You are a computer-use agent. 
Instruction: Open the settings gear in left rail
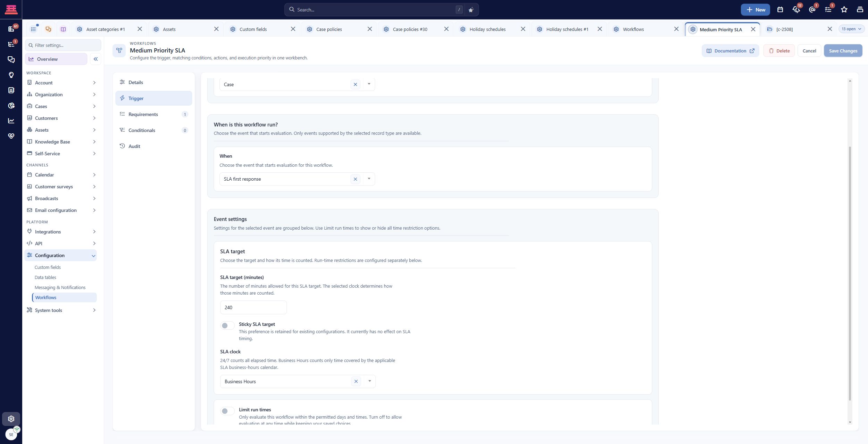pos(11,419)
